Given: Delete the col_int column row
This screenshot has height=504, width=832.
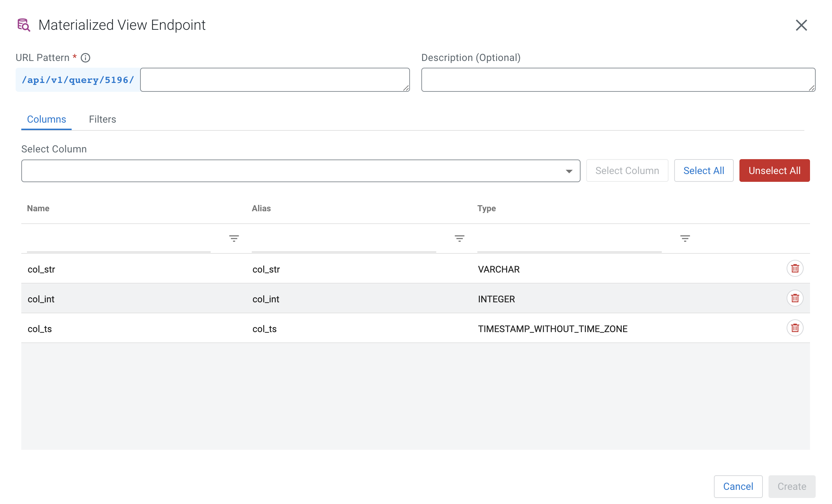Looking at the screenshot, I should [x=795, y=298].
